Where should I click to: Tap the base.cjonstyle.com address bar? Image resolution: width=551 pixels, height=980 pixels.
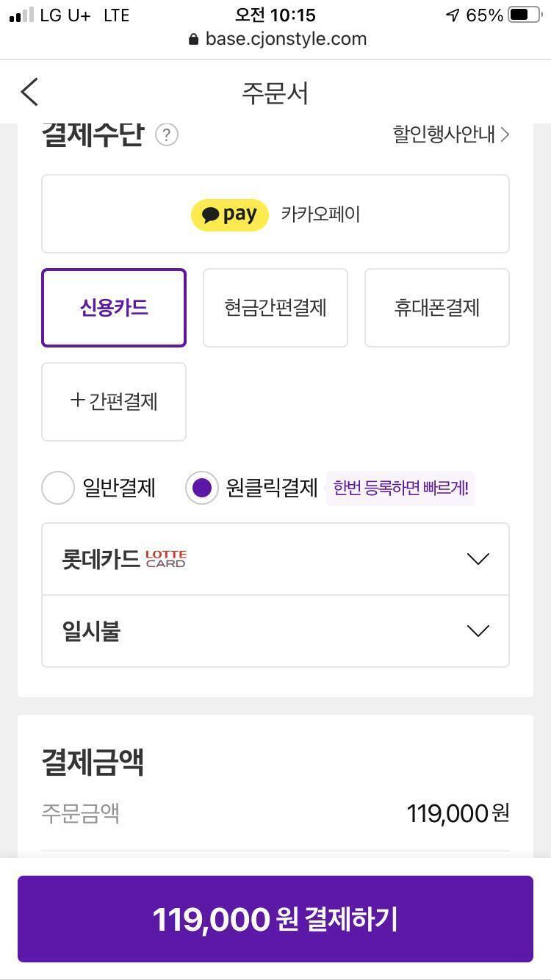[x=285, y=39]
